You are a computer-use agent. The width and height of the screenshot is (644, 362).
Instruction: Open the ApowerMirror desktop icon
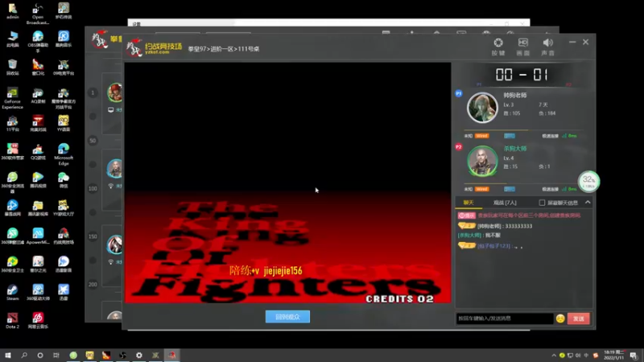tap(38, 237)
